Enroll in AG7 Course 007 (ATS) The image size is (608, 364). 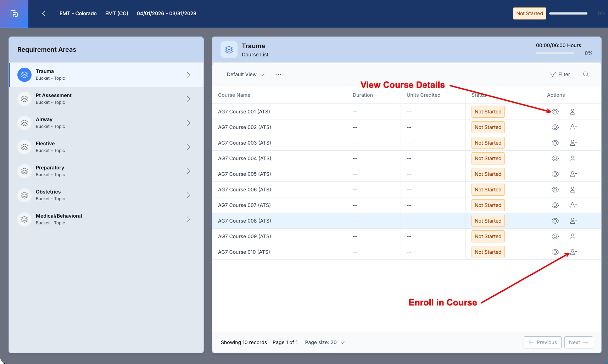click(573, 205)
